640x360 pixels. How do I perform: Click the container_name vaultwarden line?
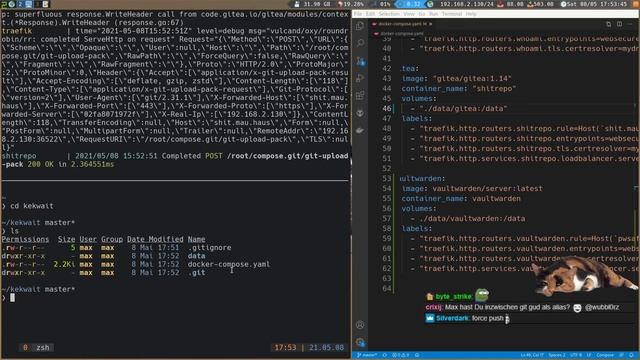[x=461, y=199]
